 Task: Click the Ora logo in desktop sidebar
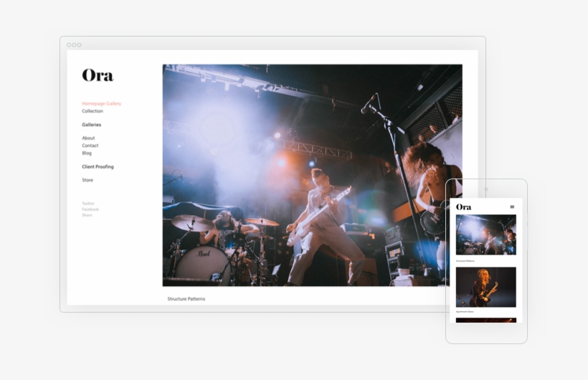coord(98,75)
